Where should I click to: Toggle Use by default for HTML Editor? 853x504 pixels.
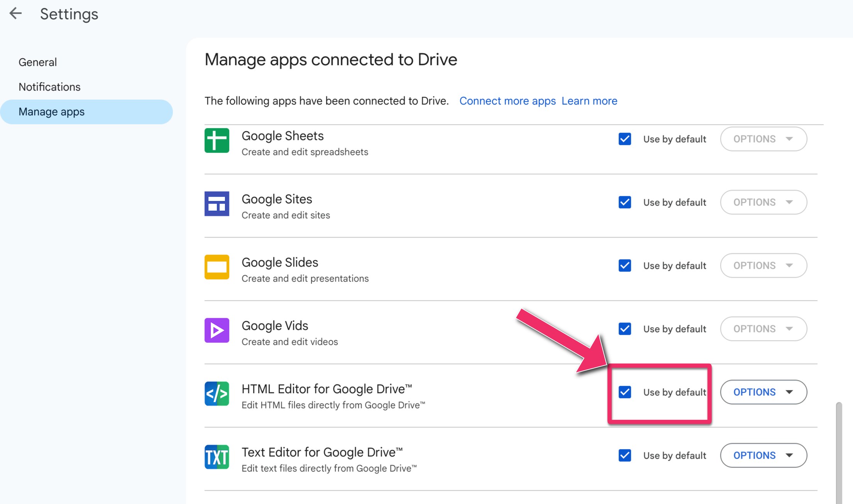(625, 392)
